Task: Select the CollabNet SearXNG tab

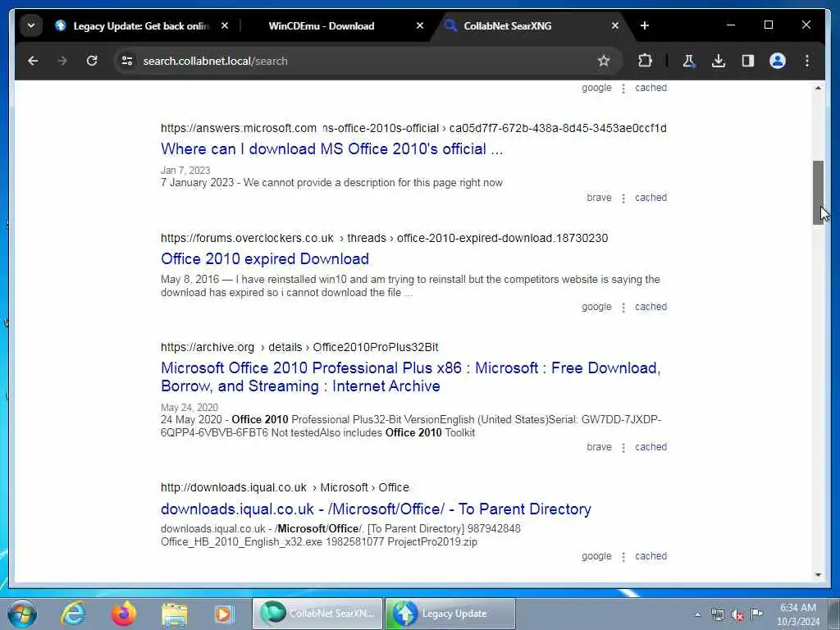Action: point(507,25)
